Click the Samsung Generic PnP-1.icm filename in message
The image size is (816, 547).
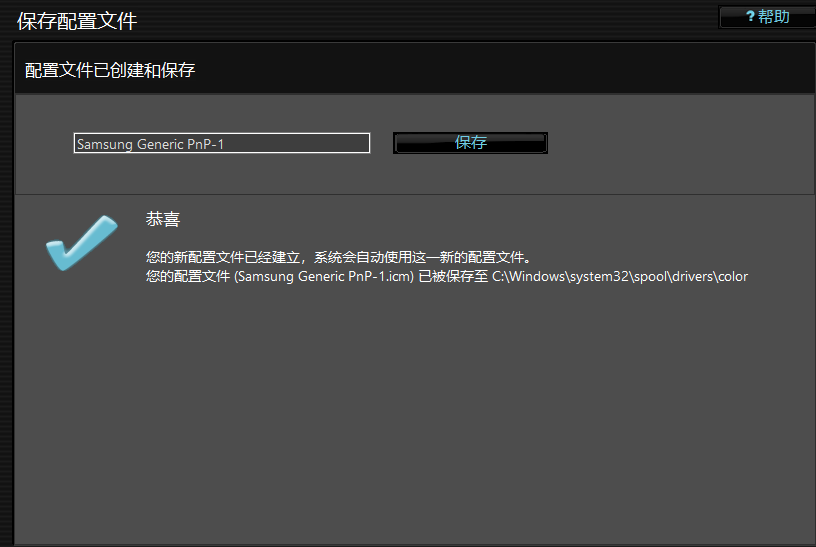point(323,277)
